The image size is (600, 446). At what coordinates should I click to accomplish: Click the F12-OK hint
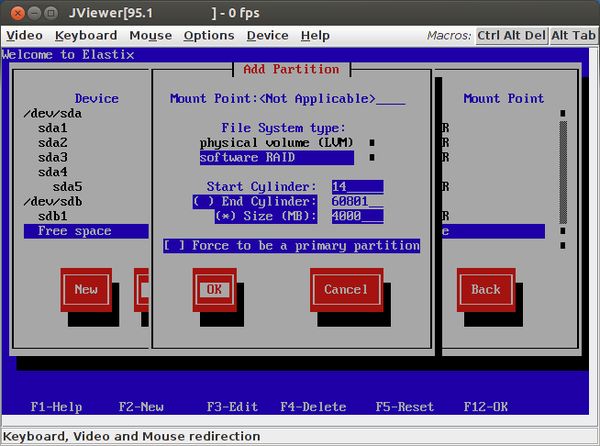pyautogui.click(x=486, y=407)
